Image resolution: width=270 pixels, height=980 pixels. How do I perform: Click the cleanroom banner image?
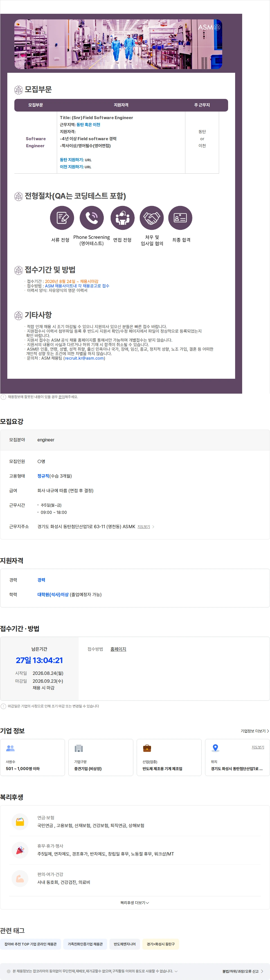(x=118, y=44)
